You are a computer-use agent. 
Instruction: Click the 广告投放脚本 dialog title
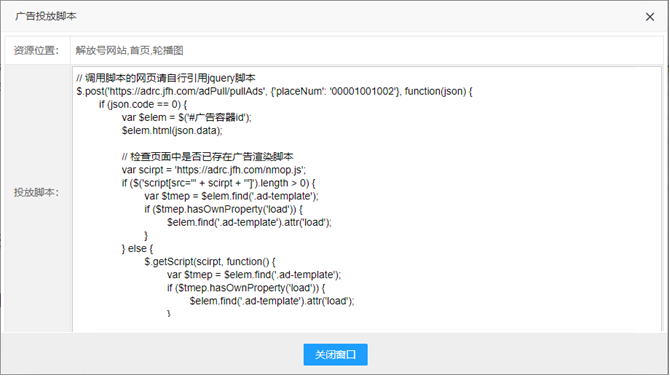pos(46,16)
